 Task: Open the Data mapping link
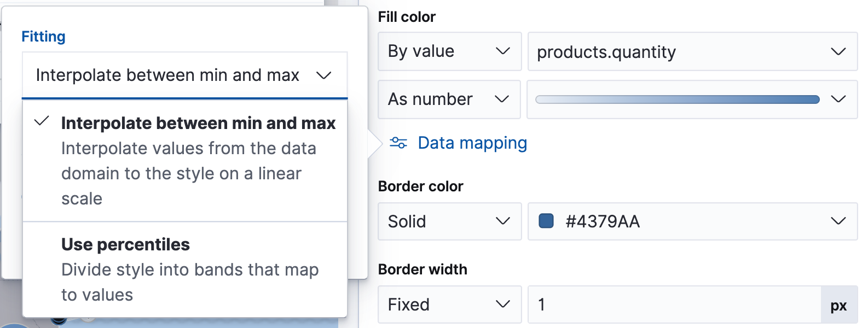(x=472, y=143)
